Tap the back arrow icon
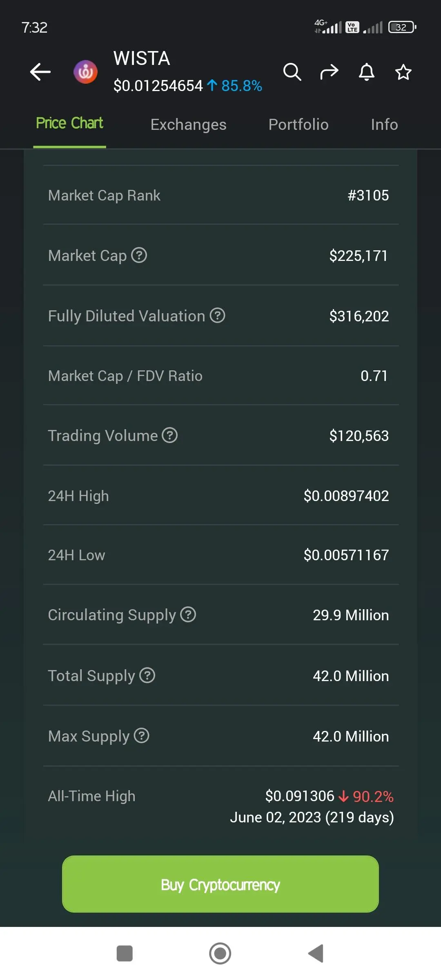 (x=40, y=72)
